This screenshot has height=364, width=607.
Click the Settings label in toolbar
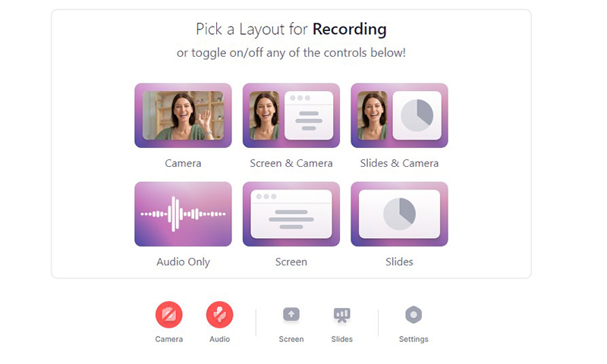coord(414,339)
